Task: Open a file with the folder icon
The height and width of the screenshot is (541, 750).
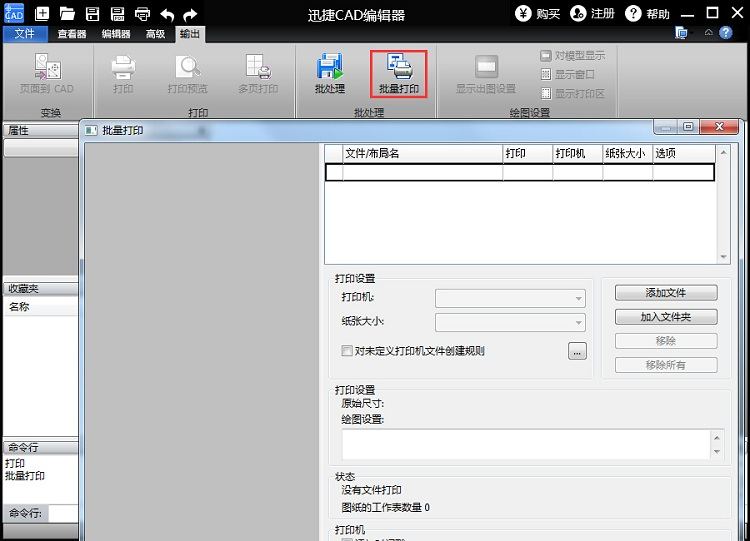Action: pyautogui.click(x=67, y=14)
